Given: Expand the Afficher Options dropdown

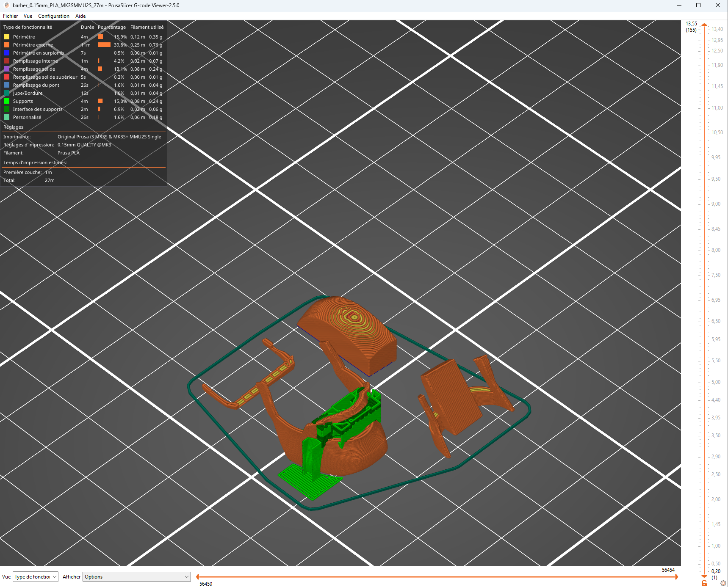Looking at the screenshot, I should pos(136,577).
